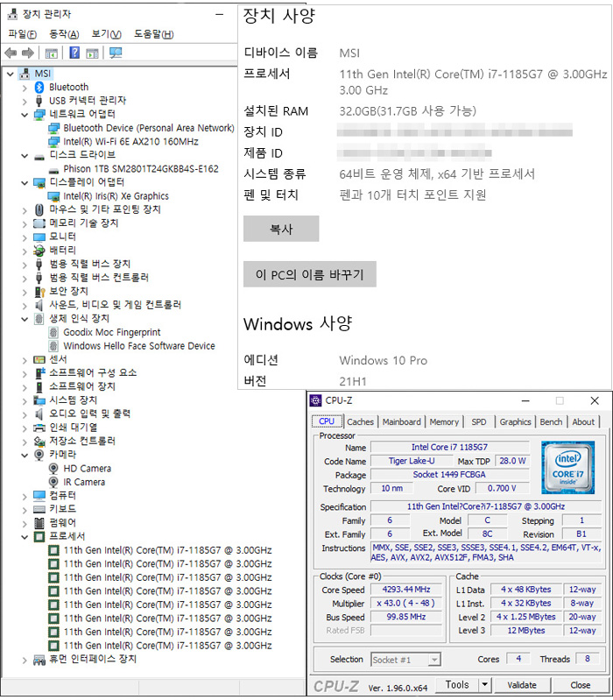Image resolution: width=613 pixels, height=700 pixels.
Task: Collapse the 카메라 category
Action: tap(25, 456)
